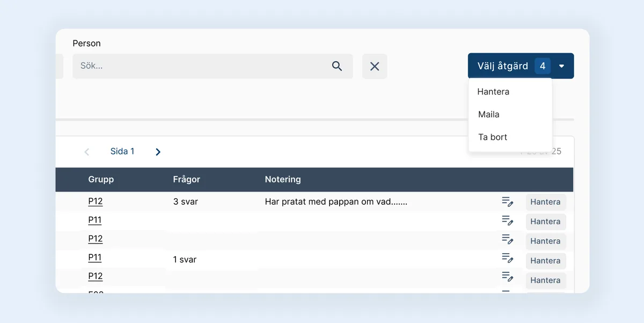The width and height of the screenshot is (644, 323).
Task: Click the 3 svar cell
Action: pos(185,202)
